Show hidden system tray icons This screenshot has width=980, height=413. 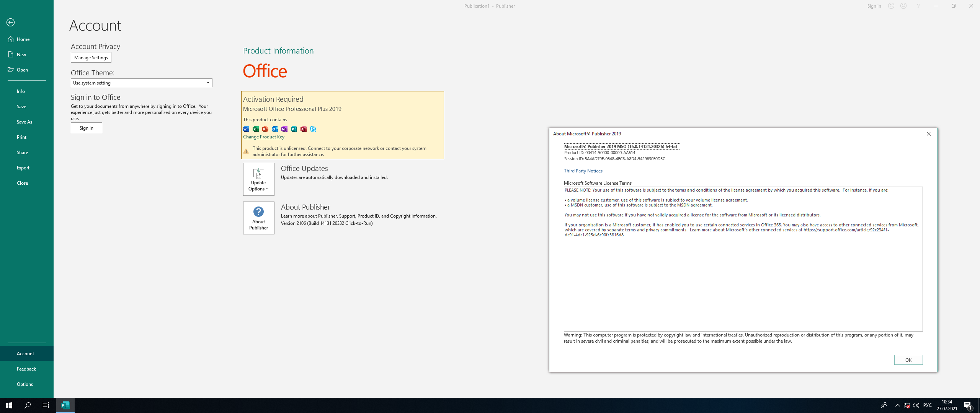(x=897, y=405)
